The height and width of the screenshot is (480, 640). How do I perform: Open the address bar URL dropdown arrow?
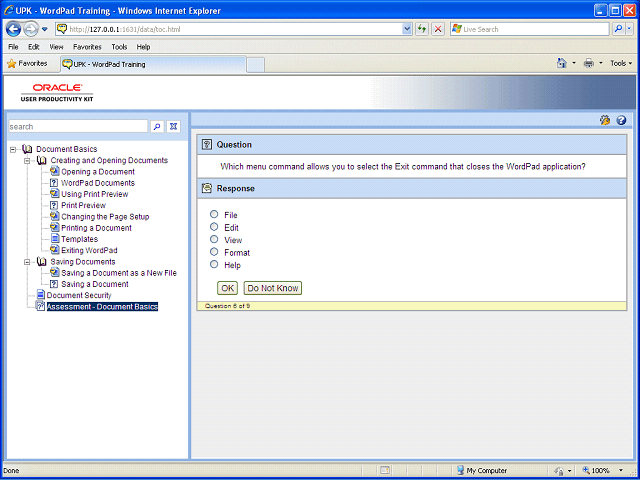(407, 29)
